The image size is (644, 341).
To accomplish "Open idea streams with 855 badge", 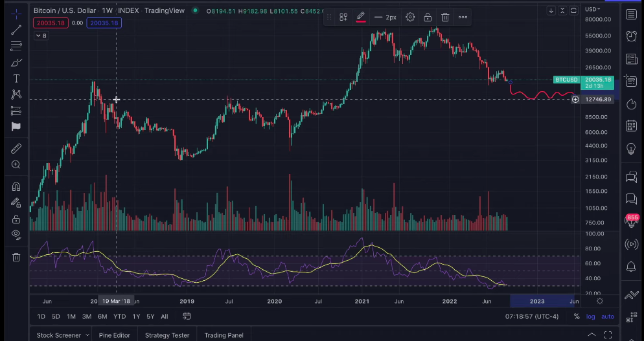I will 631,221.
